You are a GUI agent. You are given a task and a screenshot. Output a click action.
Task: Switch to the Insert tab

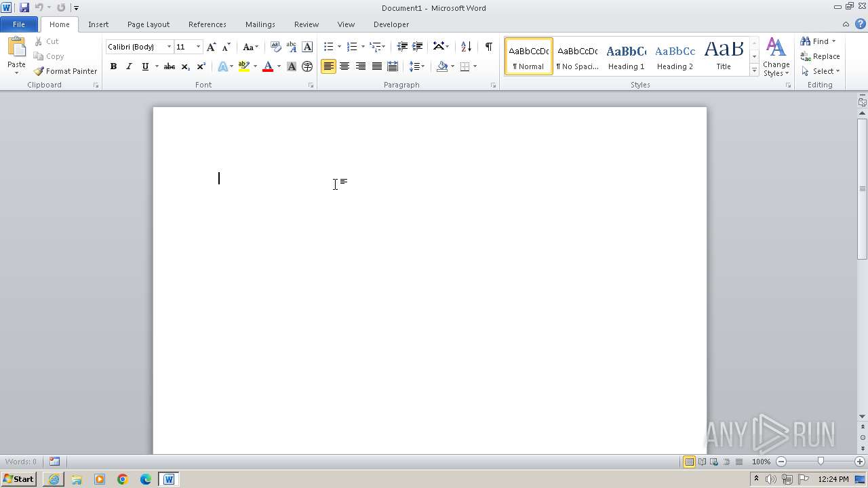point(98,24)
